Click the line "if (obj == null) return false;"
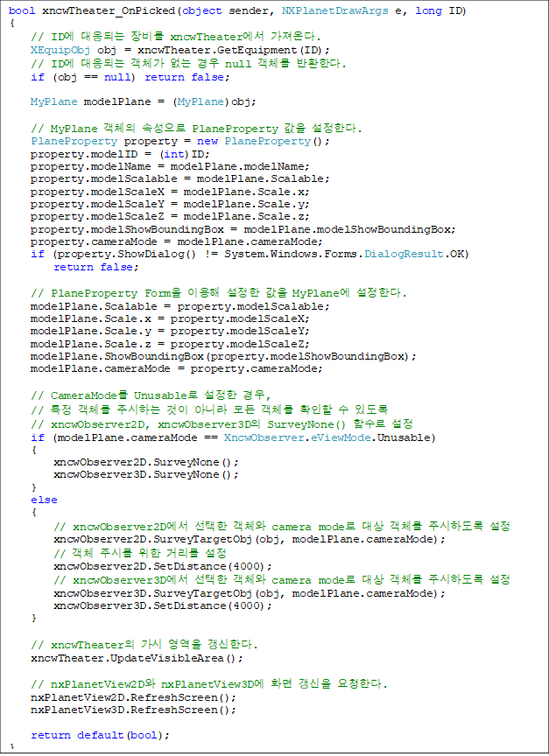 point(130,77)
